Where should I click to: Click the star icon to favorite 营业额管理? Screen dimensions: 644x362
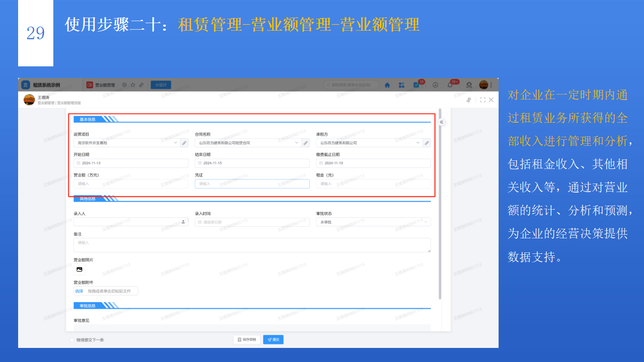(133, 85)
